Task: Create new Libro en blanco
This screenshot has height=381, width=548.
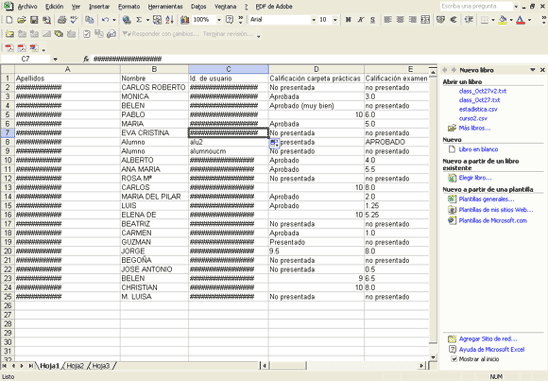Action: pyautogui.click(x=478, y=149)
